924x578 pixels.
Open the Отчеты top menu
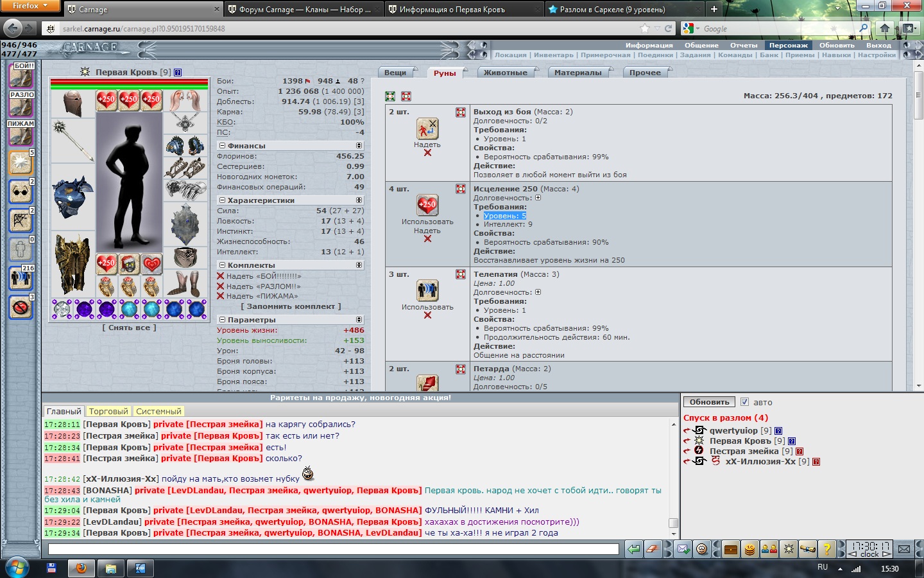click(744, 46)
